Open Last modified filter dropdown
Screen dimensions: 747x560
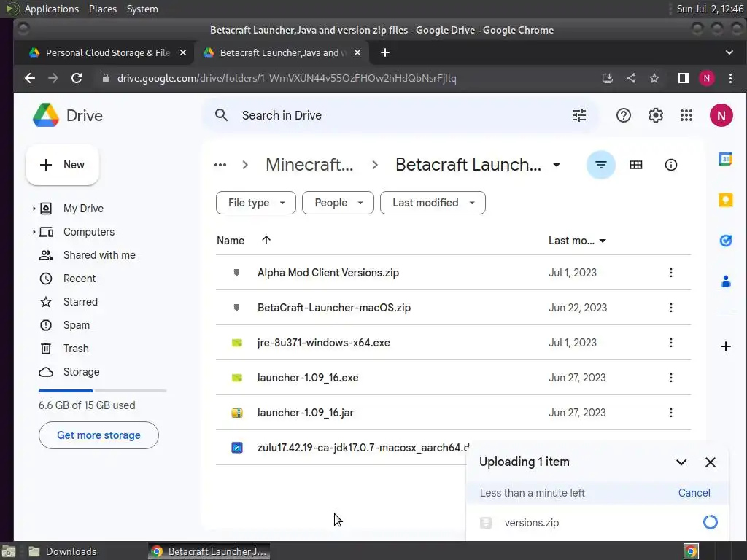[x=433, y=203]
